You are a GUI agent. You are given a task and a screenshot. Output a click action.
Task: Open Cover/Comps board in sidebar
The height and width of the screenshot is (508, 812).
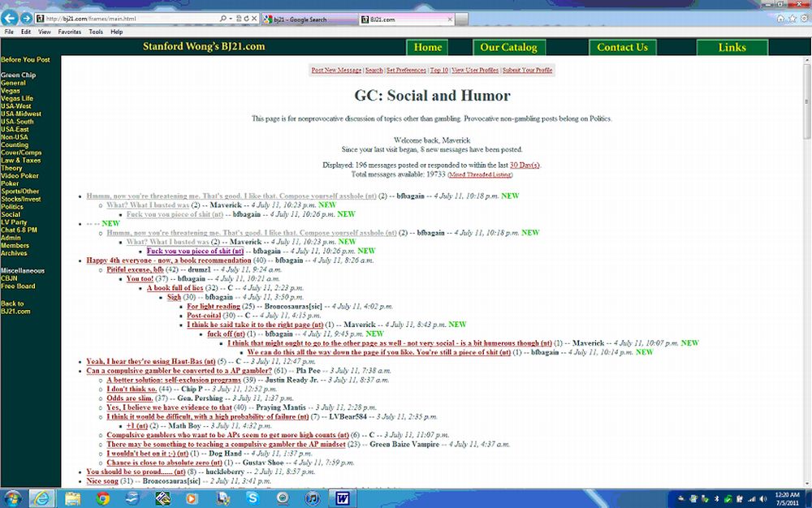(x=21, y=153)
